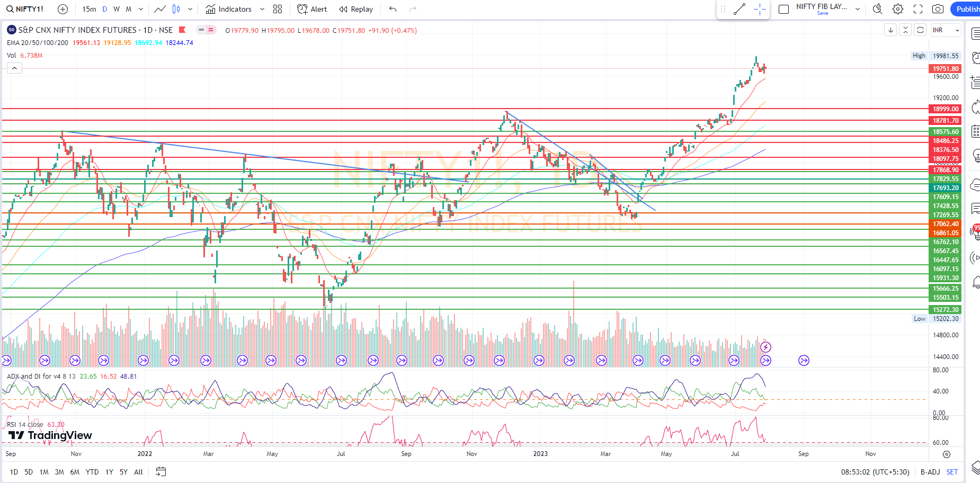980x483 pixels.
Task: Toggle B-ADJ contract adjustment
Action: (930, 472)
